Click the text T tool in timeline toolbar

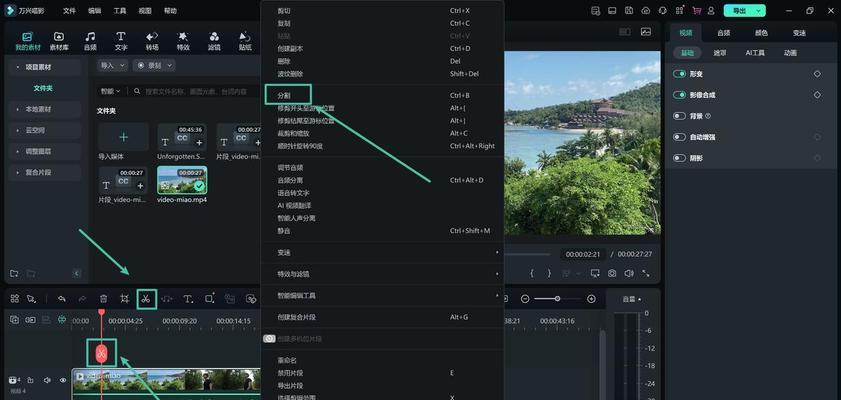click(188, 299)
